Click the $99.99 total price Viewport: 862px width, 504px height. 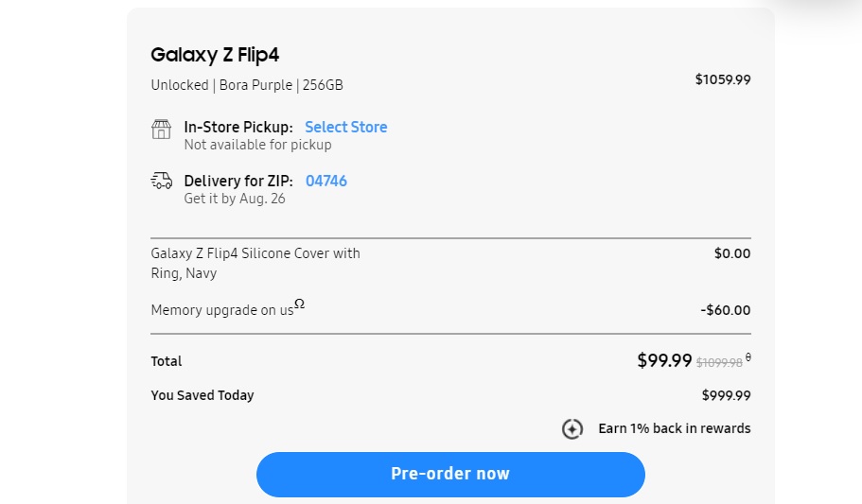664,360
